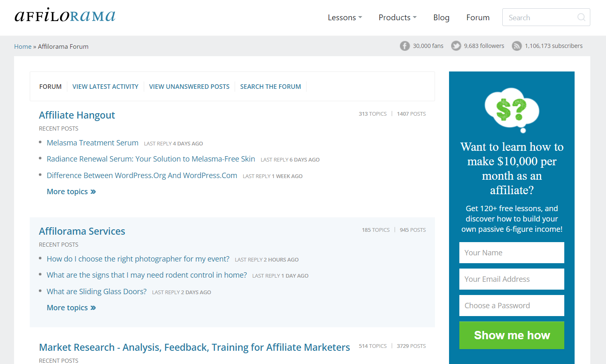Screen dimensions: 606x364
Task: Open the right photographer topic
Action: tap(138, 259)
